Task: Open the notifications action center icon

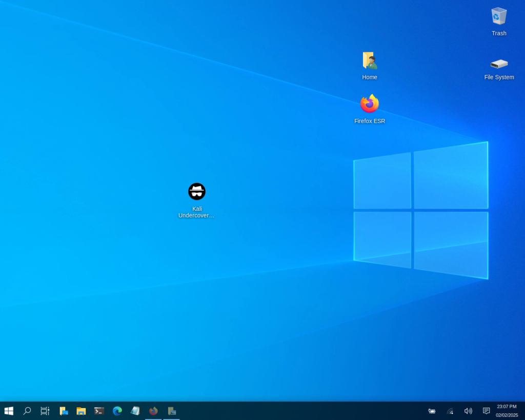Action: (x=486, y=411)
